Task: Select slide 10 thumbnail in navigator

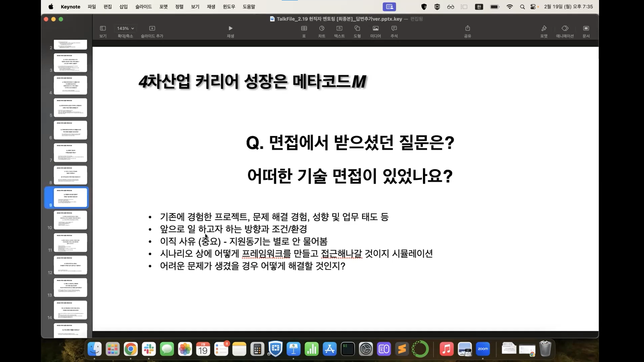Action: [x=70, y=220]
